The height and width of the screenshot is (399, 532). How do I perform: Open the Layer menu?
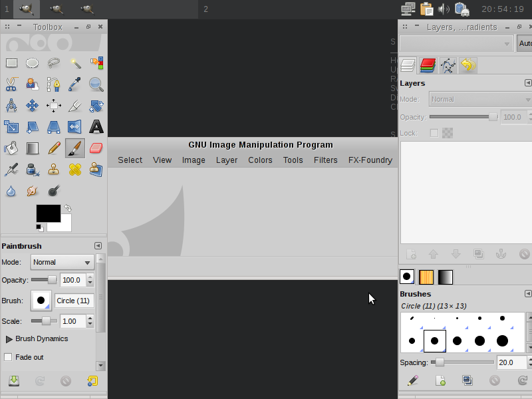tap(227, 160)
